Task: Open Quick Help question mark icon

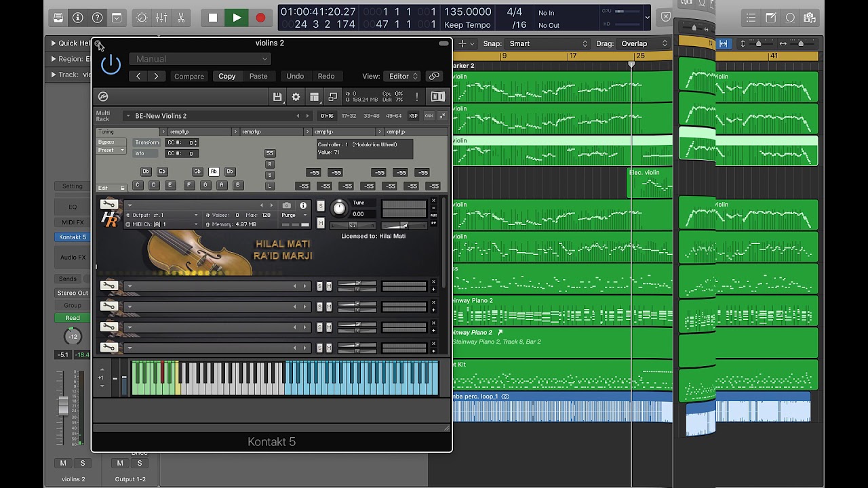Action: click(97, 18)
